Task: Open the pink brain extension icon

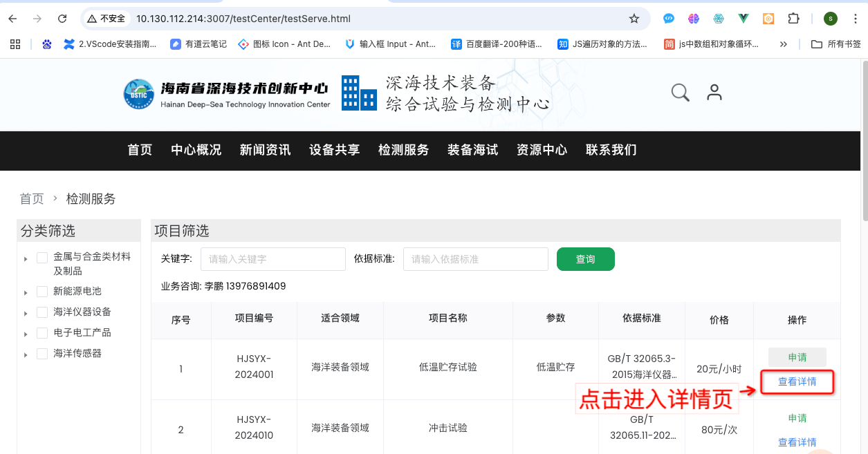Action: pyautogui.click(x=694, y=19)
